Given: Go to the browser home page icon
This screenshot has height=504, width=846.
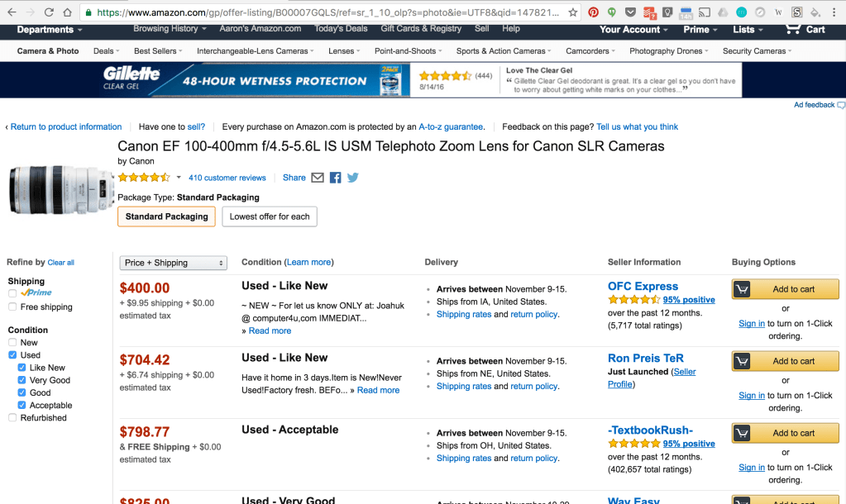Looking at the screenshot, I should (69, 12).
